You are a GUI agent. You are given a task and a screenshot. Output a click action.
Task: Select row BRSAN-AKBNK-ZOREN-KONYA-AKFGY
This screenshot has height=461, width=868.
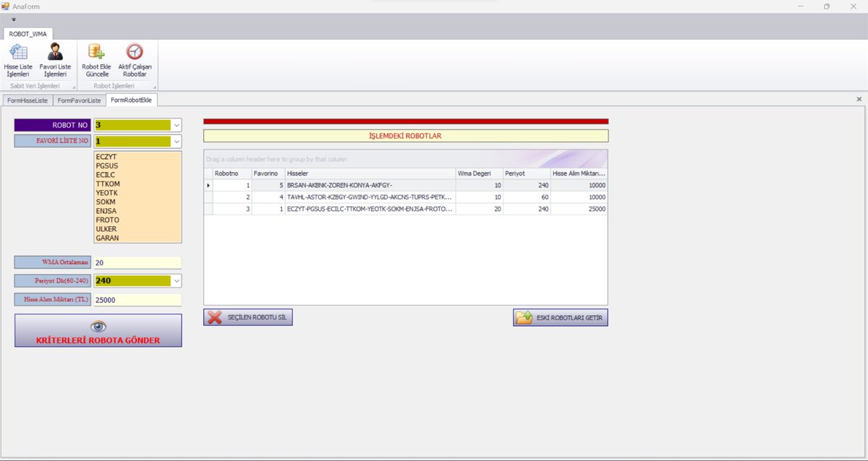click(406, 186)
